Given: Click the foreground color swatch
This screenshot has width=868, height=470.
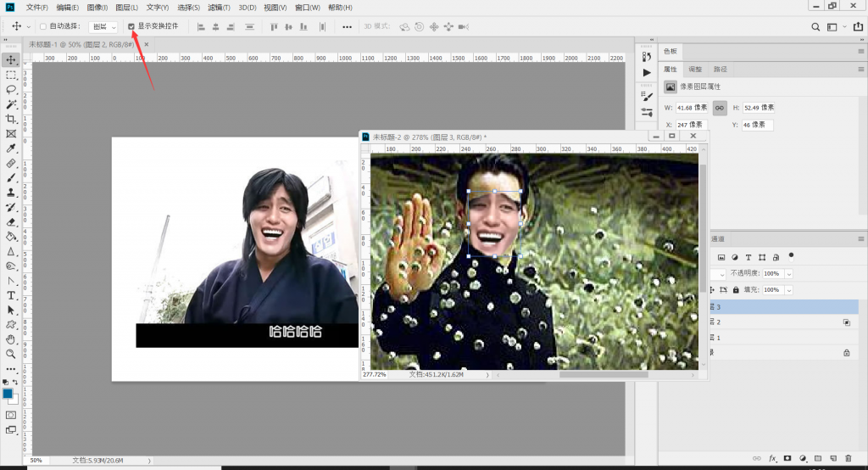Looking at the screenshot, I should [8, 394].
